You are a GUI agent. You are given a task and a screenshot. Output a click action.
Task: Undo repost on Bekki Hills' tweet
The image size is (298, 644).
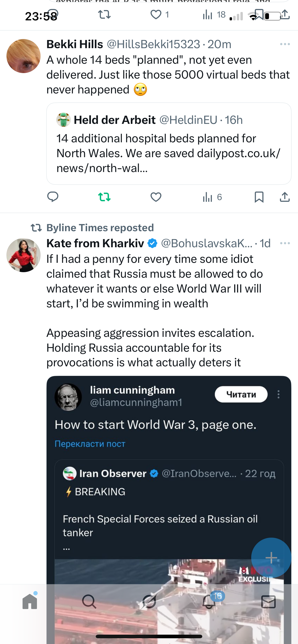point(104,197)
